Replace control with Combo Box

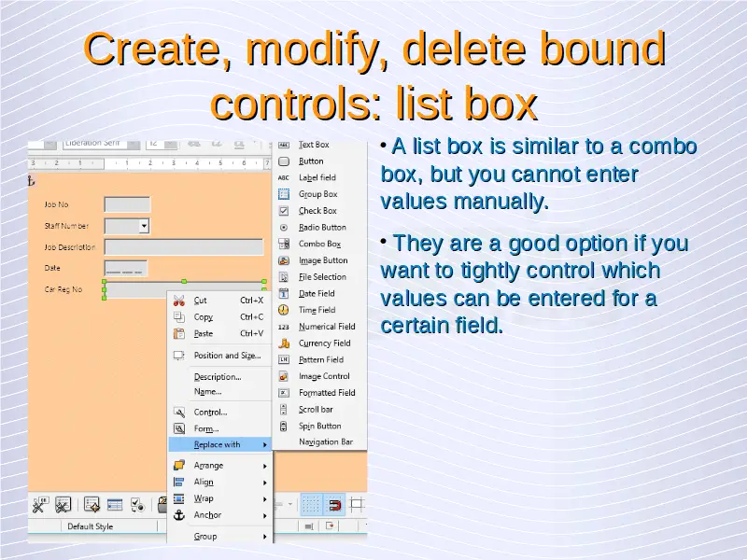point(319,244)
